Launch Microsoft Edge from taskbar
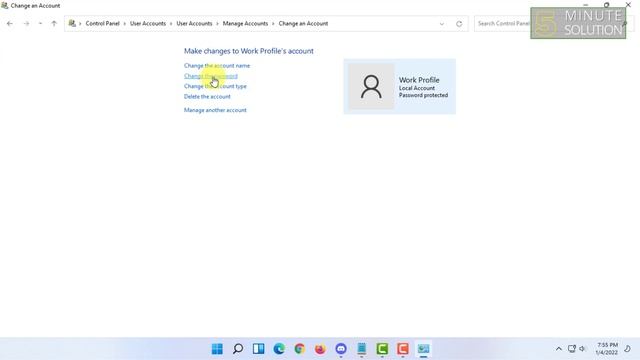 279,349
